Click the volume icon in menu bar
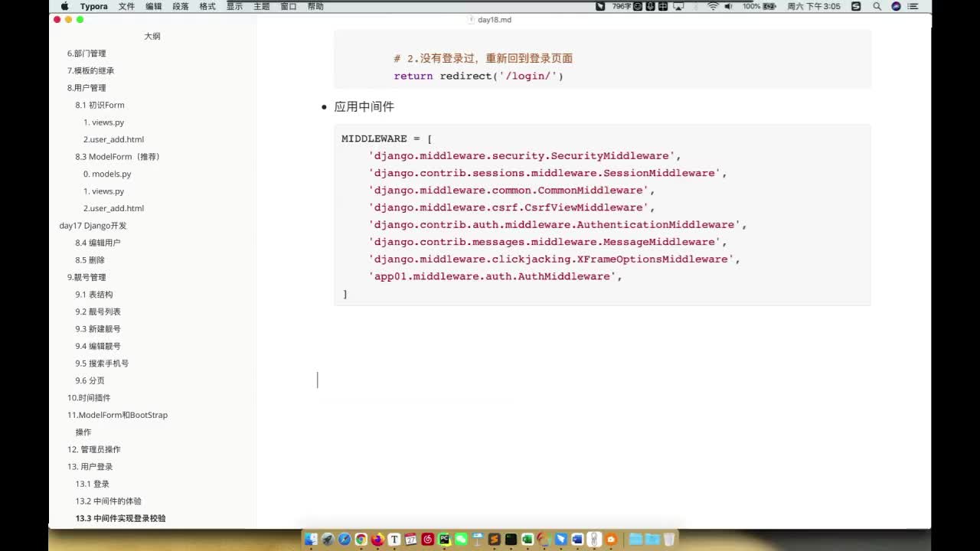This screenshot has height=551, width=980. click(x=728, y=6)
